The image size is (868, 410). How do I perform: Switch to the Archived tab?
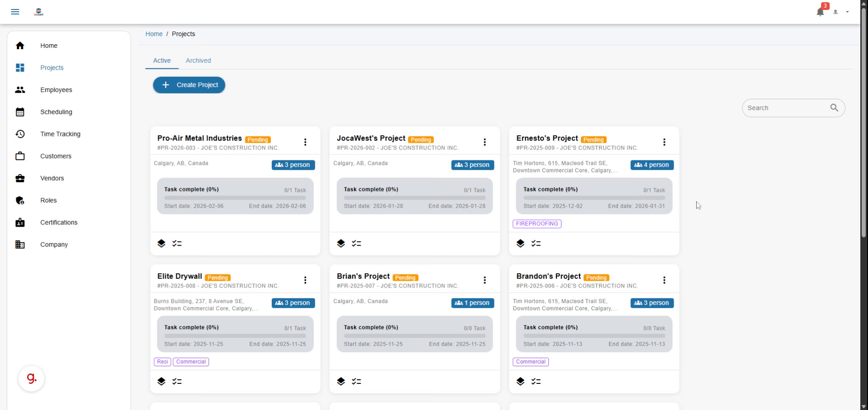tap(198, 61)
